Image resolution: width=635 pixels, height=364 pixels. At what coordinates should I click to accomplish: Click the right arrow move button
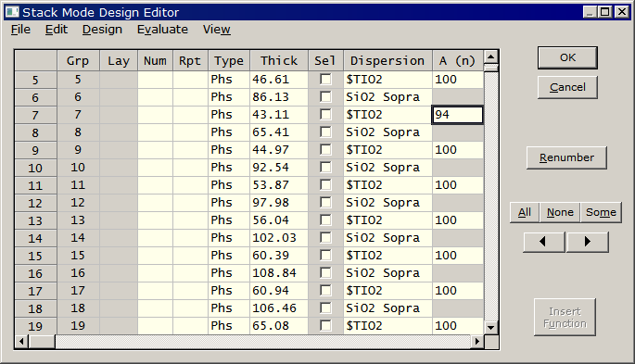pos(587,242)
